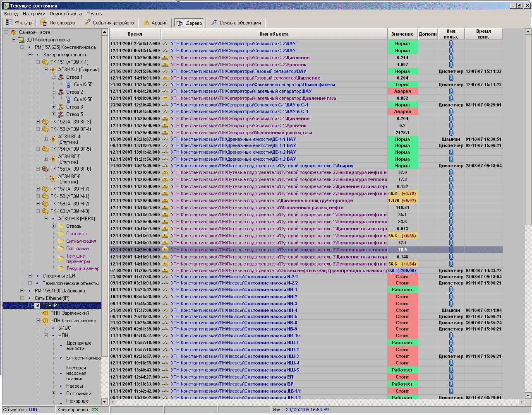Click the yellow Горит value cell
The width and height of the screenshot is (532, 415).
402,84
